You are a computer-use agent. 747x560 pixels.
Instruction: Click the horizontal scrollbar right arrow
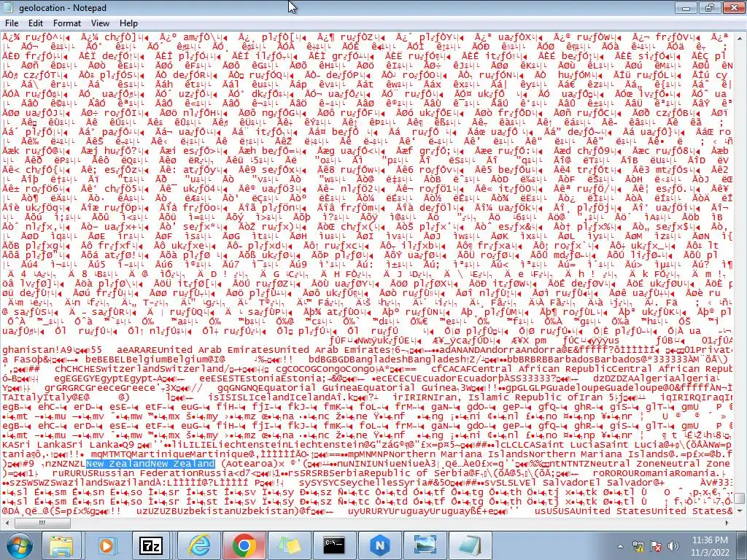(x=727, y=523)
